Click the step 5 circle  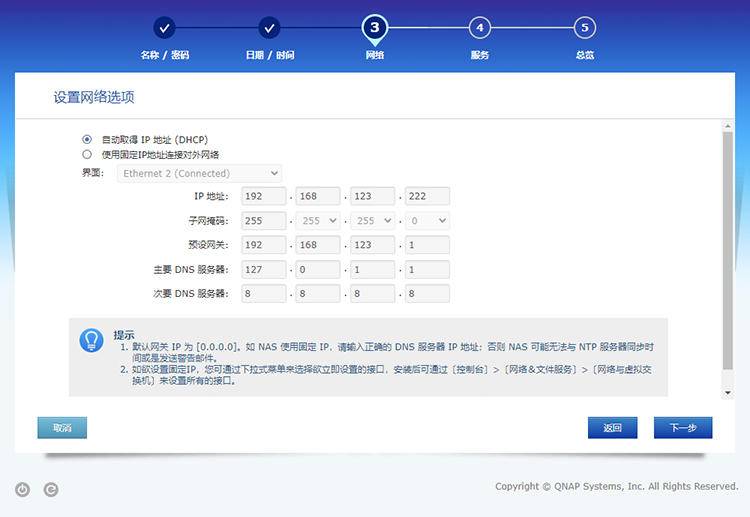pos(585,28)
